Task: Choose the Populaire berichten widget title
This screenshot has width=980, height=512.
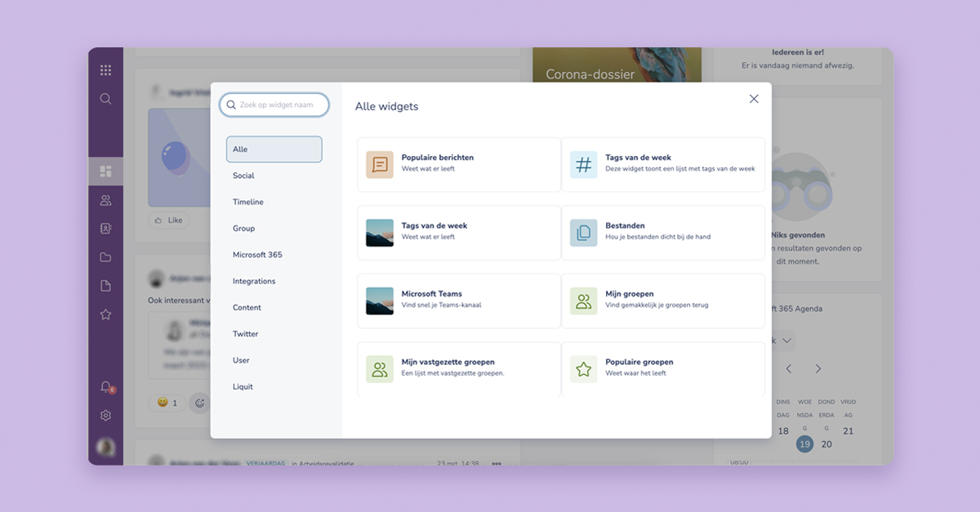Action: [438, 158]
